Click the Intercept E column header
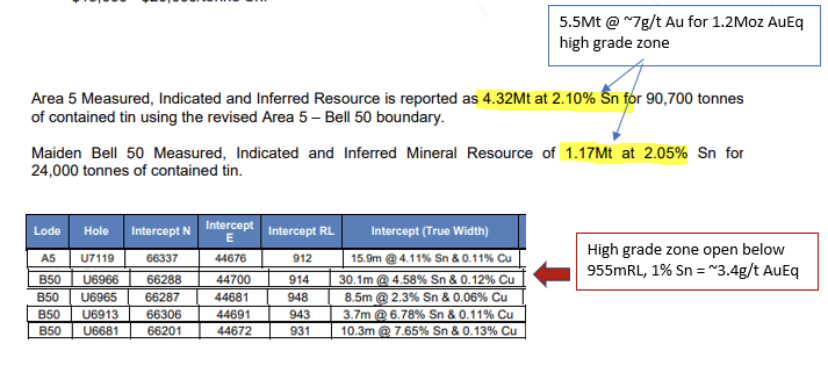Image resolution: width=828 pixels, height=367 pixels. click(x=230, y=231)
